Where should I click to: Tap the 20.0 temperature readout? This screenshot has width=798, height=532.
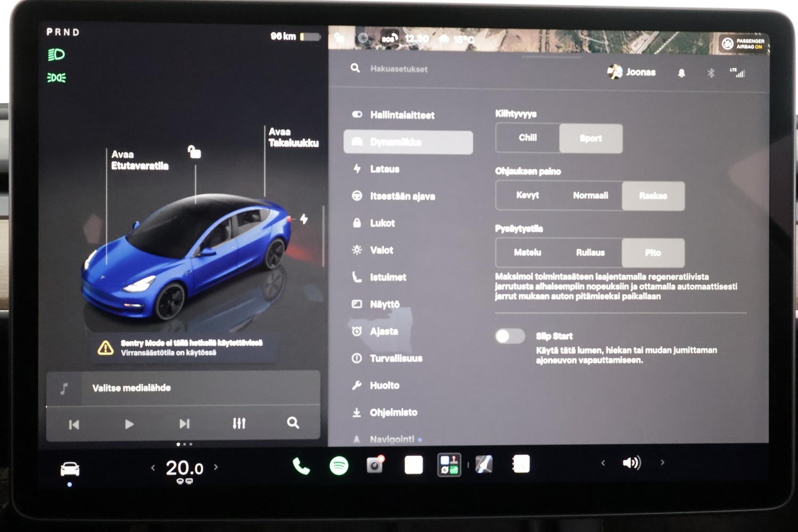point(185,468)
